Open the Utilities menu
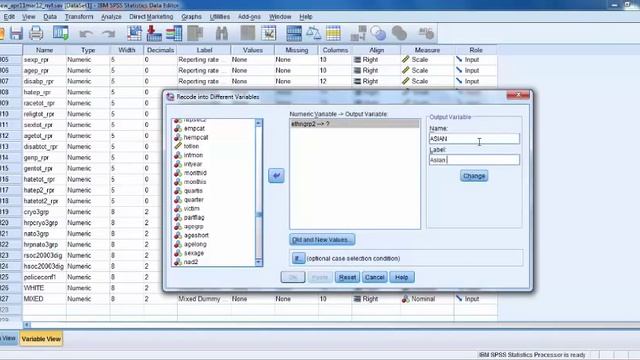This screenshot has width=640, height=360. pos(220,17)
